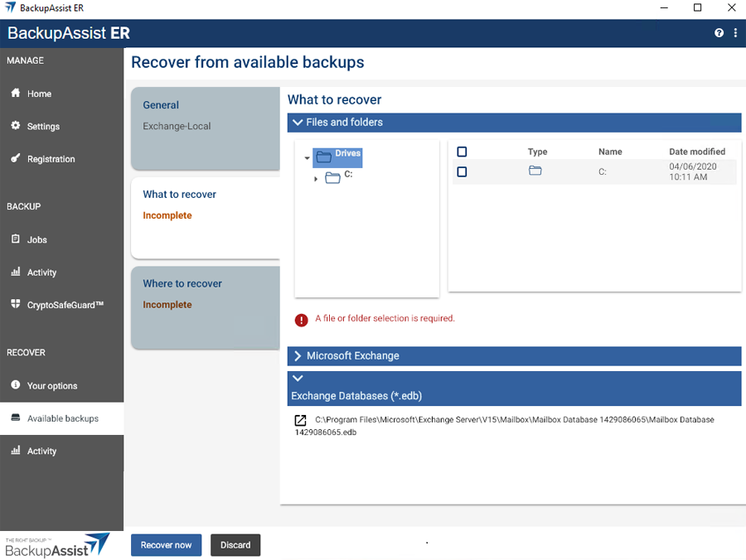The image size is (746, 560).
Task: Open the edb path external link icon
Action: (x=300, y=420)
